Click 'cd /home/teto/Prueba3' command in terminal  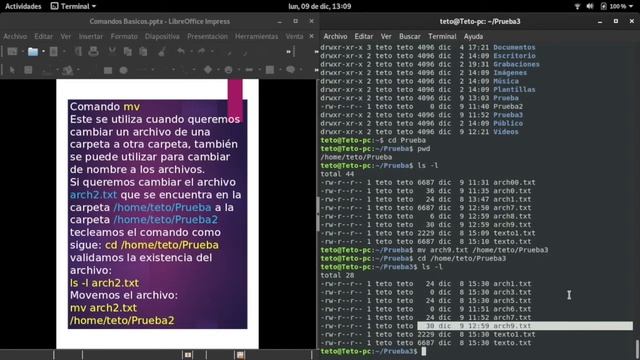pyautogui.click(x=462, y=258)
